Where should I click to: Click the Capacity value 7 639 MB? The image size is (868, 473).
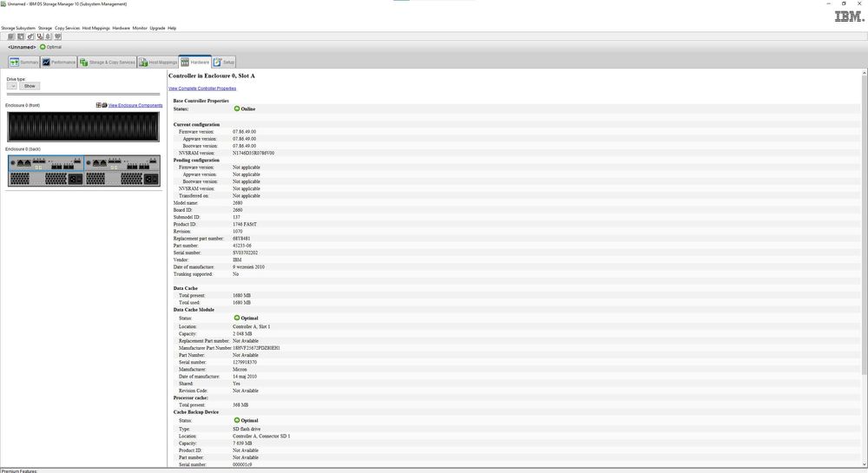pos(242,443)
